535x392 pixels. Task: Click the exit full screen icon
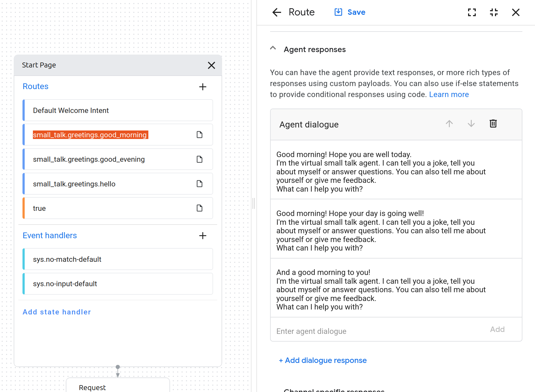point(494,12)
